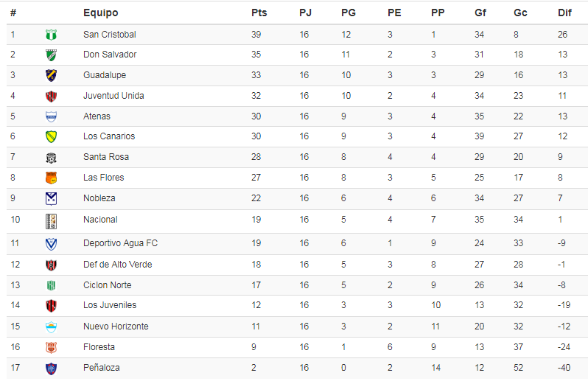Open the Juventud Unida team name
588x384 pixels.
point(113,96)
